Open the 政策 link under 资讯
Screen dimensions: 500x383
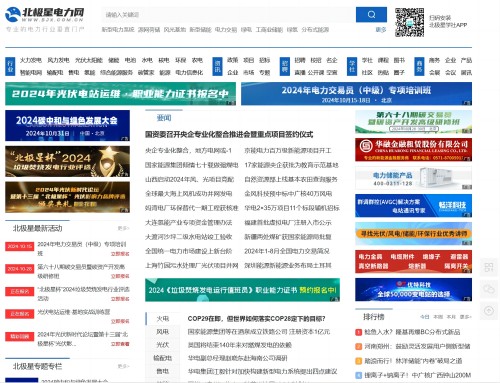pyautogui.click(x=233, y=60)
